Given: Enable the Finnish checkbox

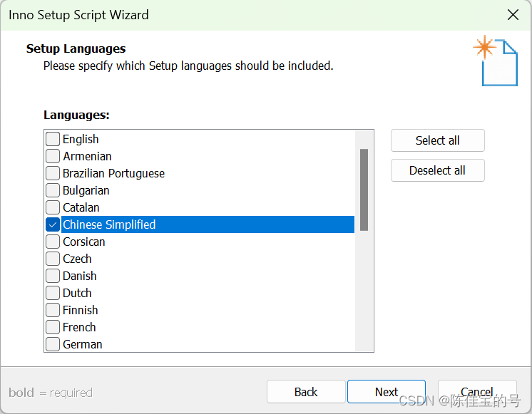Looking at the screenshot, I should [53, 310].
